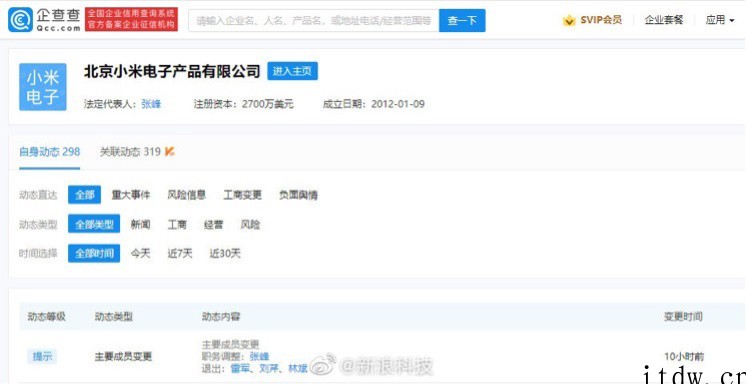This screenshot has width=746, height=384.
Task: Select the 重大事件 filter
Action: (131, 195)
